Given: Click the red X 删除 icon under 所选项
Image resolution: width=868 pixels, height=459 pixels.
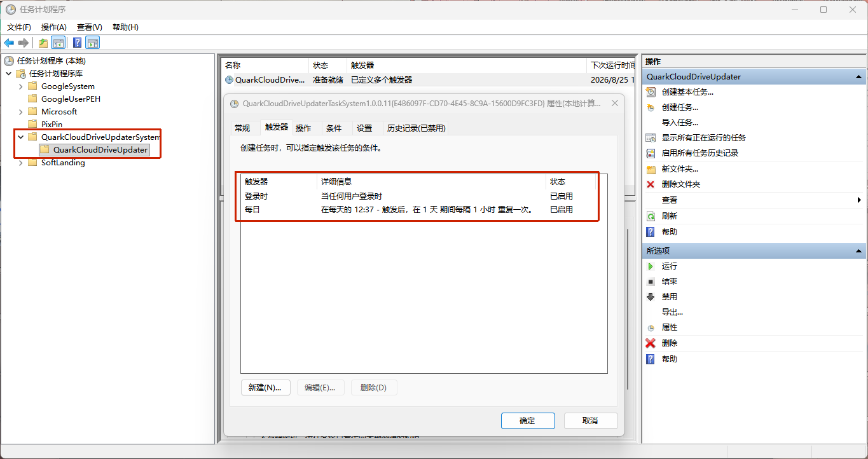Looking at the screenshot, I should point(651,343).
